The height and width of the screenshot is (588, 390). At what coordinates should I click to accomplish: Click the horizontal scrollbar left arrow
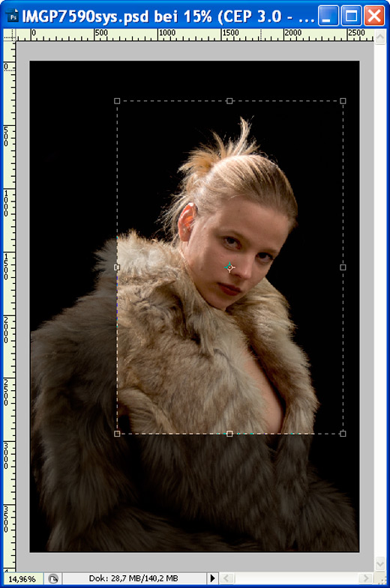[x=226, y=578]
